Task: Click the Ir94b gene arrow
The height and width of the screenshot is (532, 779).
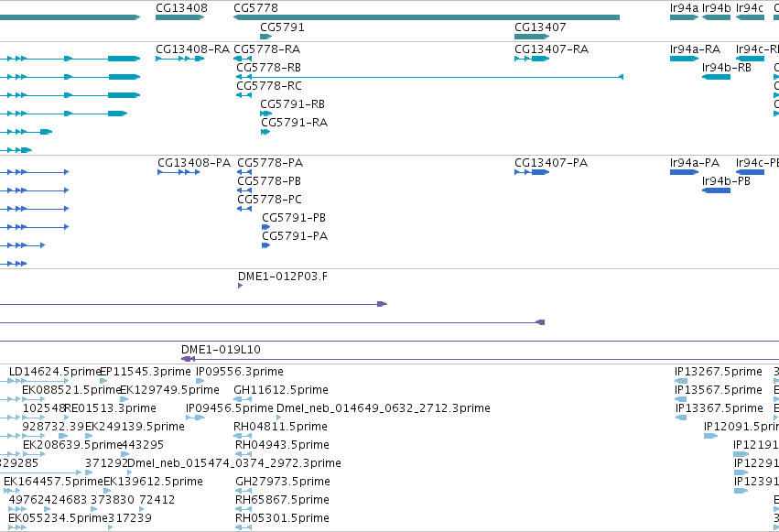Action: (716, 17)
